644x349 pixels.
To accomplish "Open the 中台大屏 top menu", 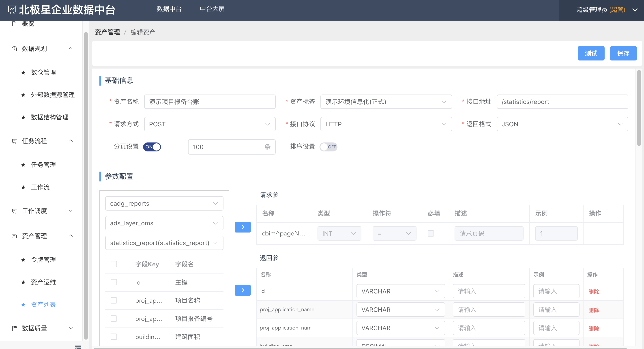I will coord(212,9).
